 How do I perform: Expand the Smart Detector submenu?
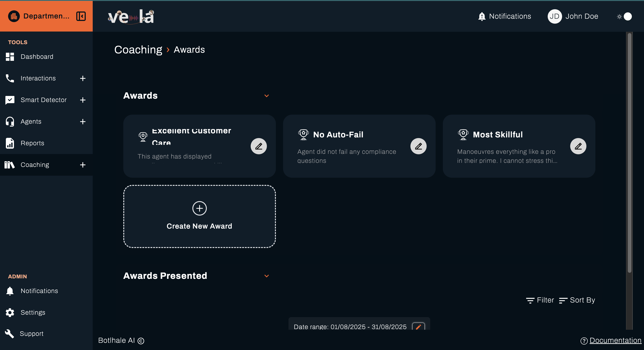tap(83, 100)
